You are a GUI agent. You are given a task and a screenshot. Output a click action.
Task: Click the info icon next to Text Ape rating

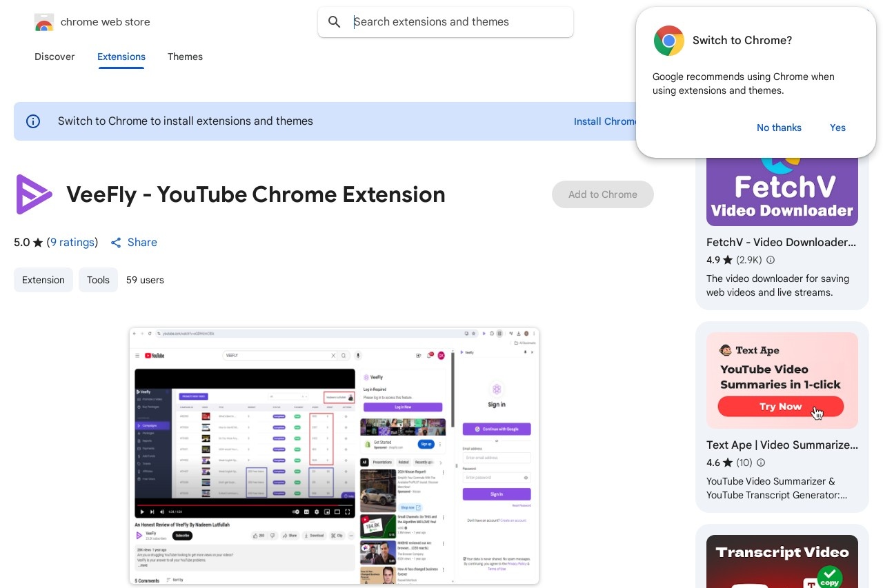point(761,463)
